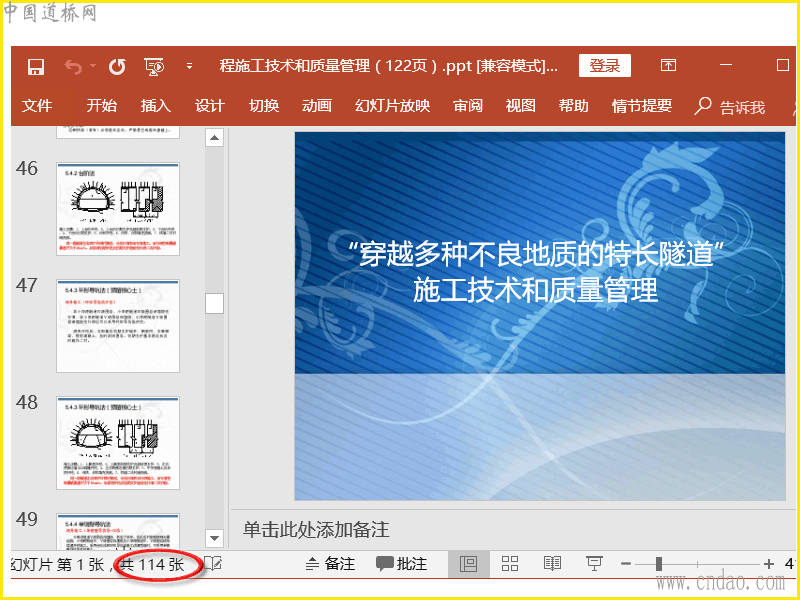The height and width of the screenshot is (600, 800).
Task: Click thumbnail pane scroll up arrow
Action: tap(214, 138)
